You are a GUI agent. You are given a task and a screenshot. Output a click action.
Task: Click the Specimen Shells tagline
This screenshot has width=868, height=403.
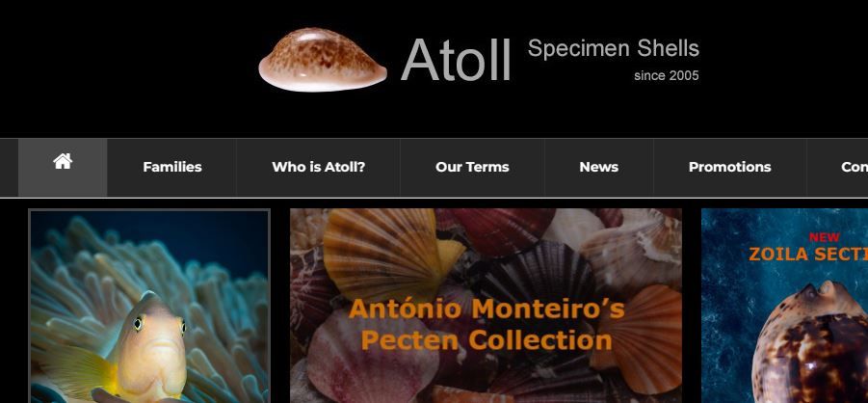(x=614, y=49)
